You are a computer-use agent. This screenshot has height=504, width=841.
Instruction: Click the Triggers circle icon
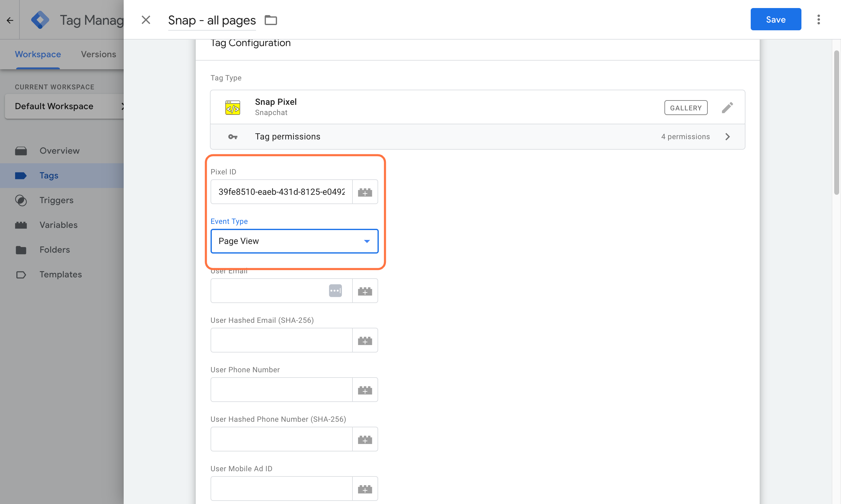pyautogui.click(x=21, y=200)
